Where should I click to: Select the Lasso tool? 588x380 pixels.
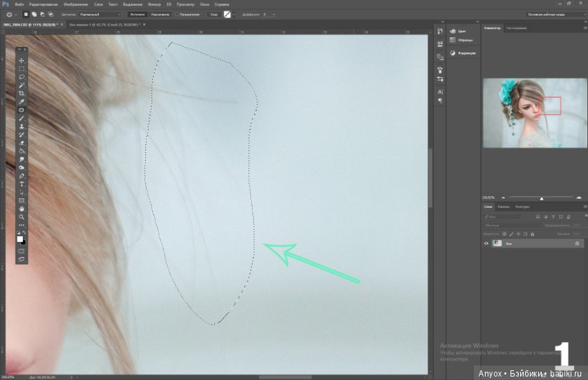point(21,77)
